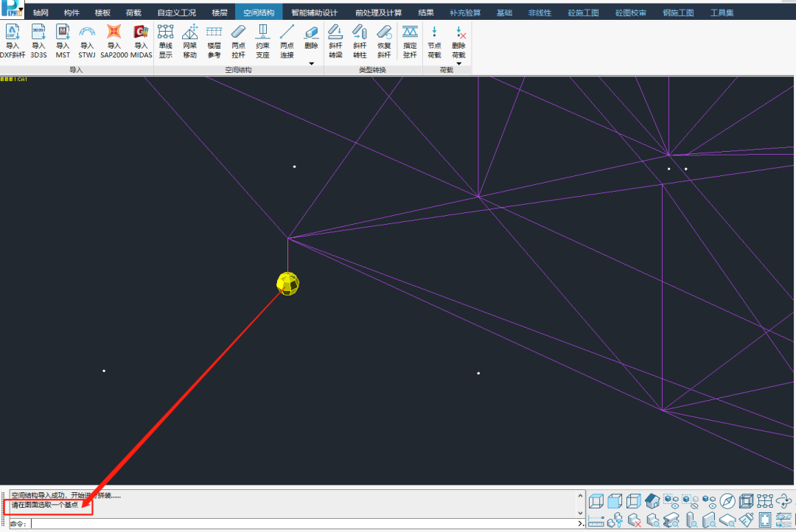
Task: Click the 导入 MIDAS icon
Action: click(141, 41)
